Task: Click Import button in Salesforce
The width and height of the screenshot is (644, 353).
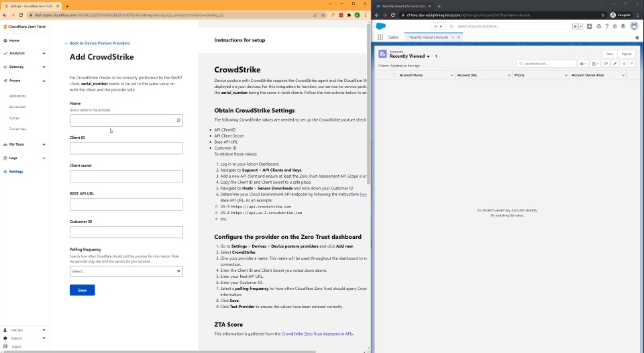Action: (x=627, y=54)
